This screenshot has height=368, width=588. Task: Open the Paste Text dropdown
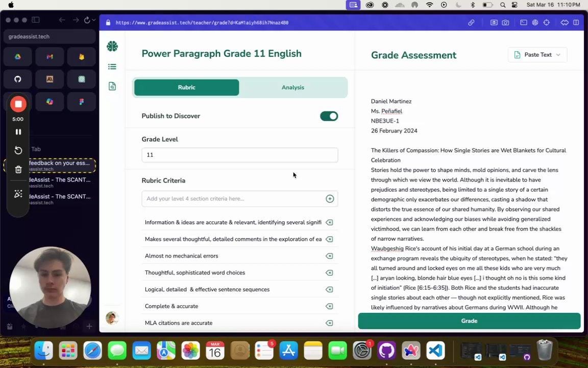coord(537,54)
